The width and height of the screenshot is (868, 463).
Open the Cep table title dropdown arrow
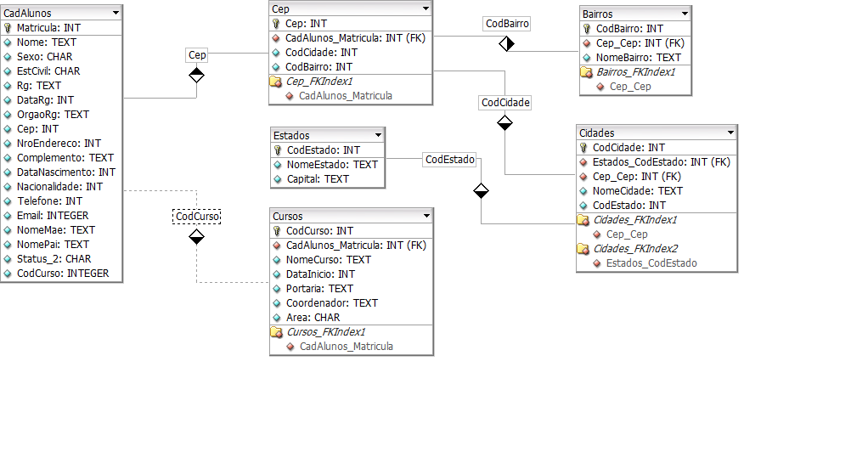tap(425, 8)
